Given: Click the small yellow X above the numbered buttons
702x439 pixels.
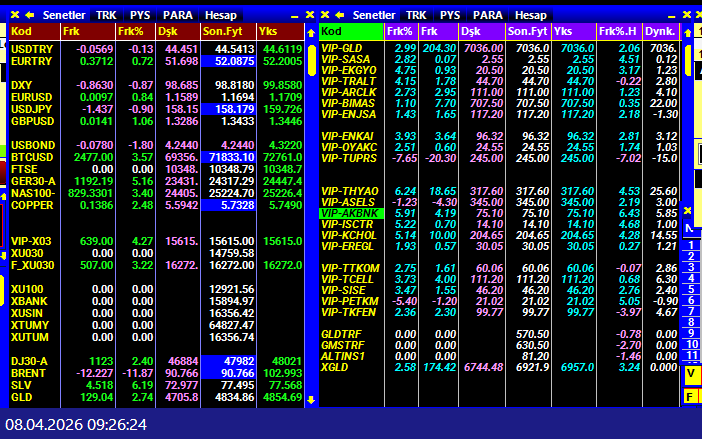Looking at the screenshot, I should 688,210.
